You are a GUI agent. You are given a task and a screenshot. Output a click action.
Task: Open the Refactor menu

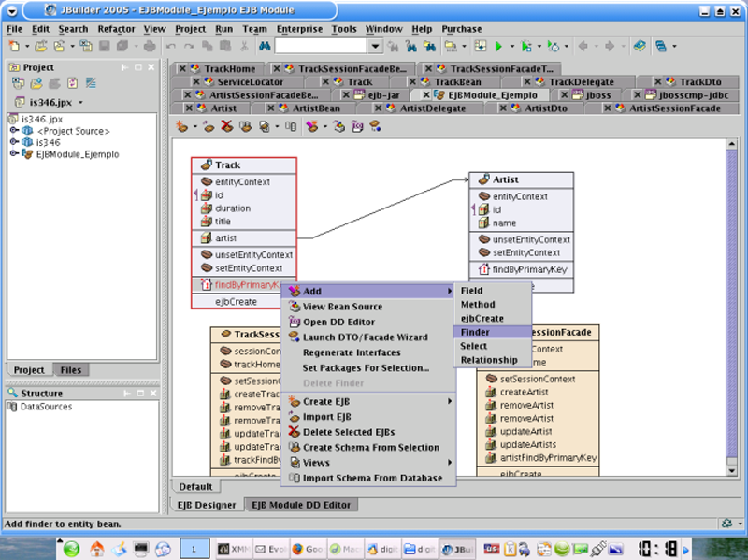[116, 29]
